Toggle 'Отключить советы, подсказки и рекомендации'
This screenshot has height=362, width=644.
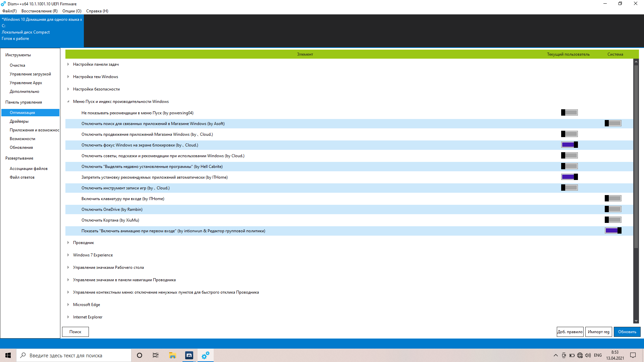coord(570,156)
